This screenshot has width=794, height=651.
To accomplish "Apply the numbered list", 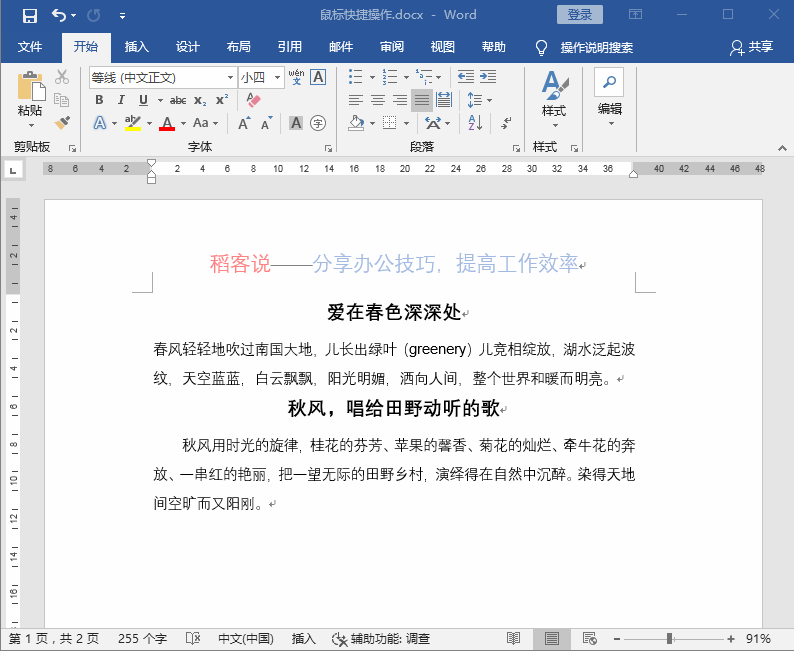I will 389,77.
